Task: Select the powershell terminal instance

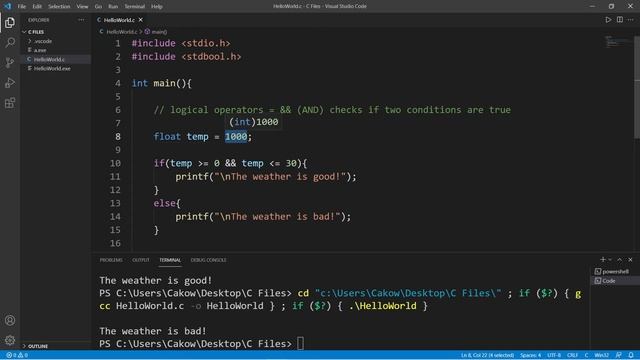Action: click(615, 271)
